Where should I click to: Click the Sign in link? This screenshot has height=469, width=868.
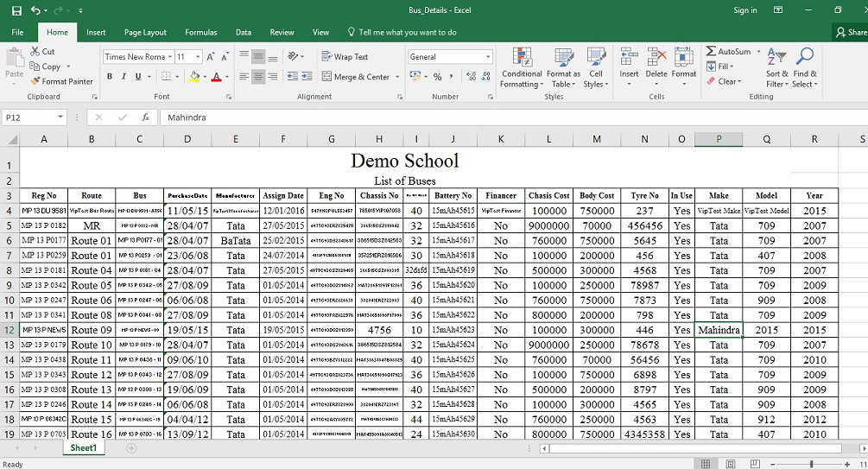[744, 10]
